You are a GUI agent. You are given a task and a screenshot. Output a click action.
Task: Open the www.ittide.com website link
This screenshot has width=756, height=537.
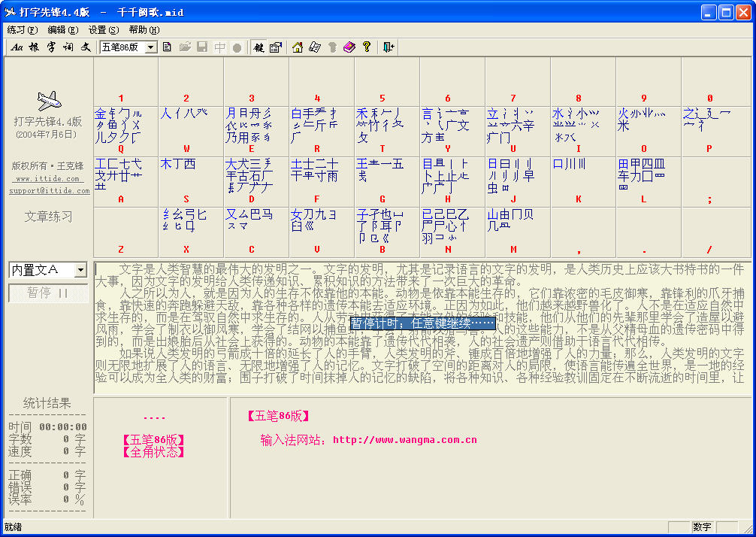(48, 179)
